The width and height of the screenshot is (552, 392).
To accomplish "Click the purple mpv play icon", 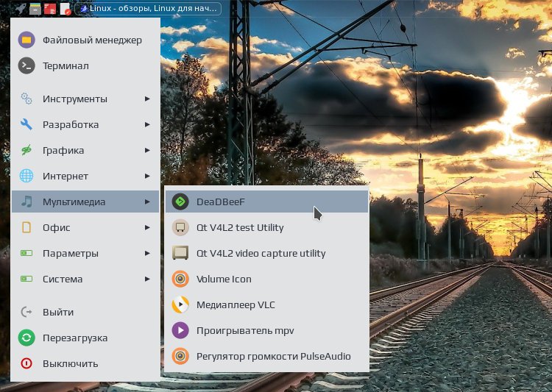I will (180, 330).
